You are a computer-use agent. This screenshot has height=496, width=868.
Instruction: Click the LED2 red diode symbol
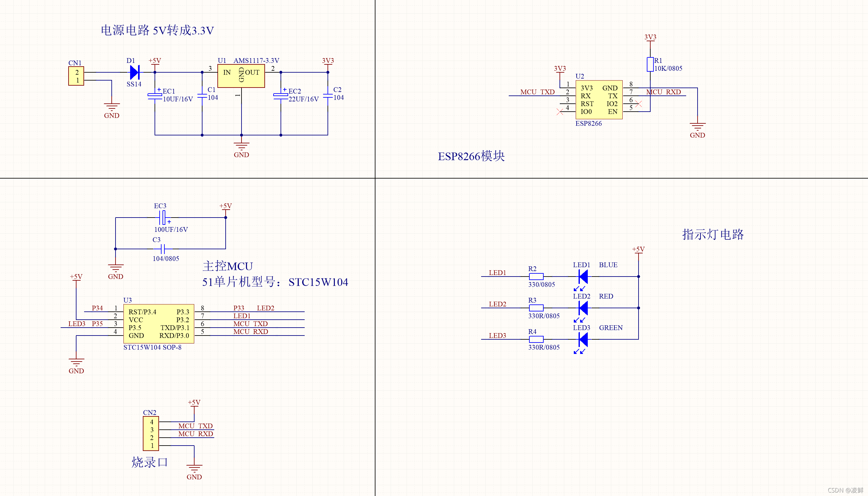click(583, 308)
